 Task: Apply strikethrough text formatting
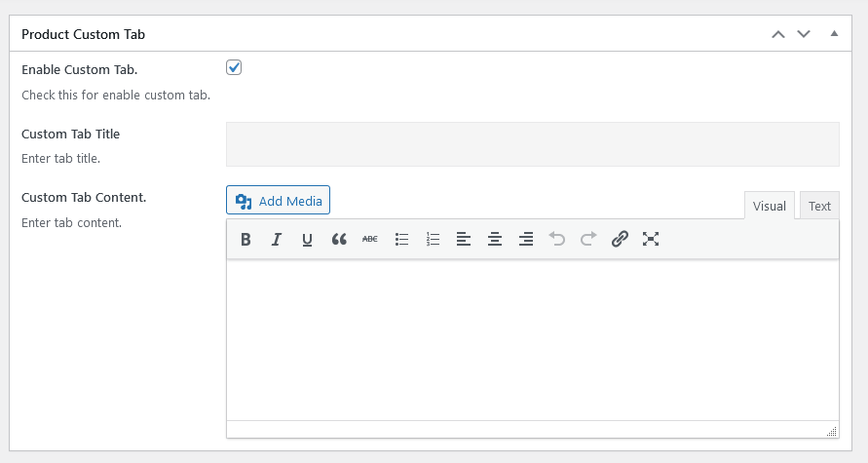click(x=370, y=239)
